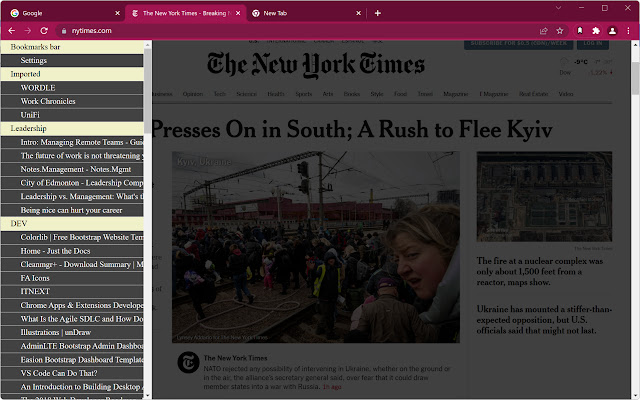Open the Sports section link
This screenshot has width=640, height=400.
pos(303,94)
